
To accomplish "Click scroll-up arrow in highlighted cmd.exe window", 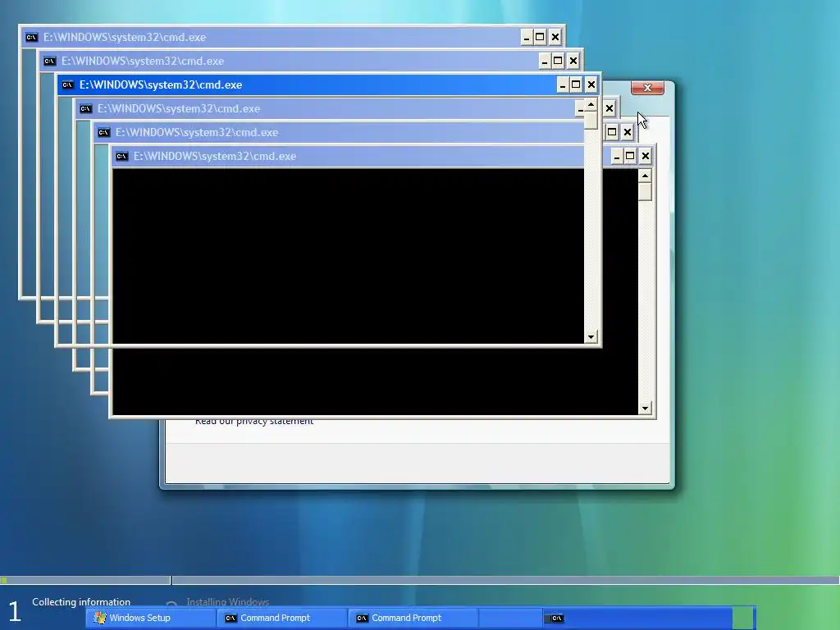I will coord(591,104).
